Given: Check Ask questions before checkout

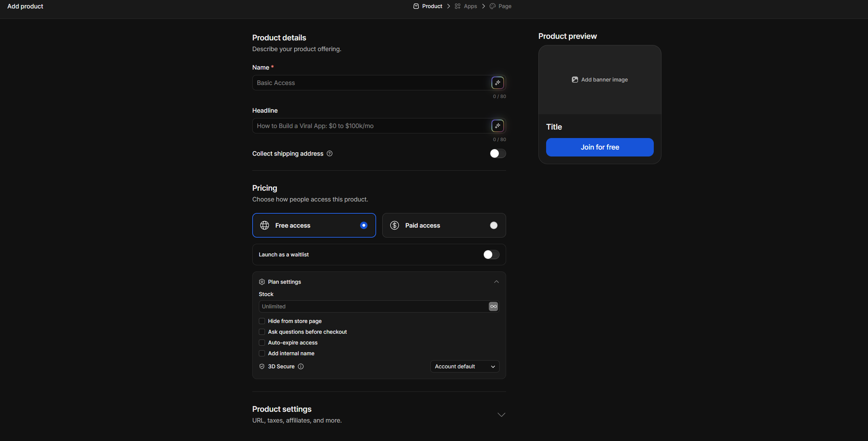Looking at the screenshot, I should 262,332.
